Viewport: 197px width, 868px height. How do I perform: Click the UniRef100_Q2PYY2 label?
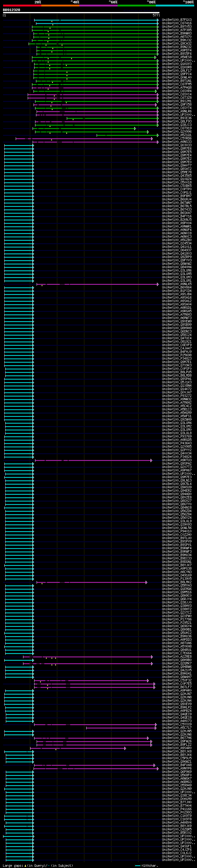click(177, 450)
